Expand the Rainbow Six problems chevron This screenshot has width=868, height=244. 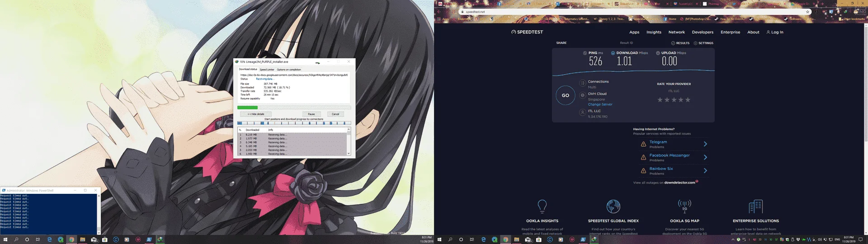pos(705,171)
